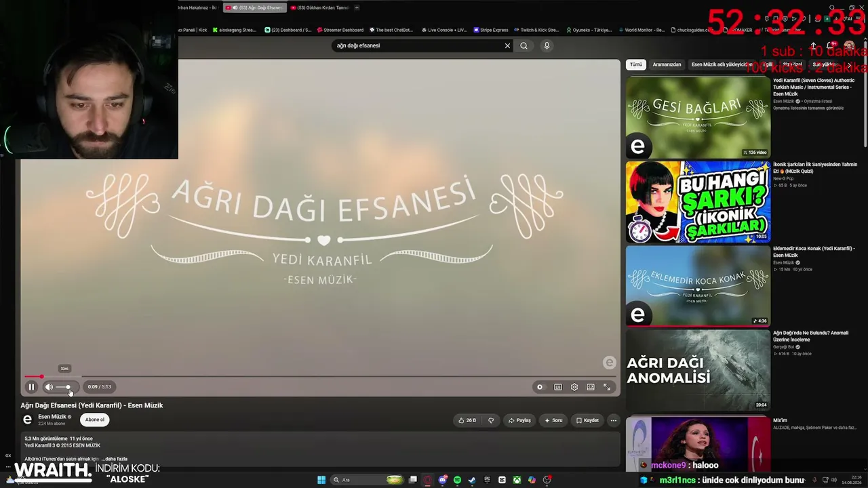
Task: Focus the search field with 'ağrı dağı efsanesi'
Action: pyautogui.click(x=417, y=45)
